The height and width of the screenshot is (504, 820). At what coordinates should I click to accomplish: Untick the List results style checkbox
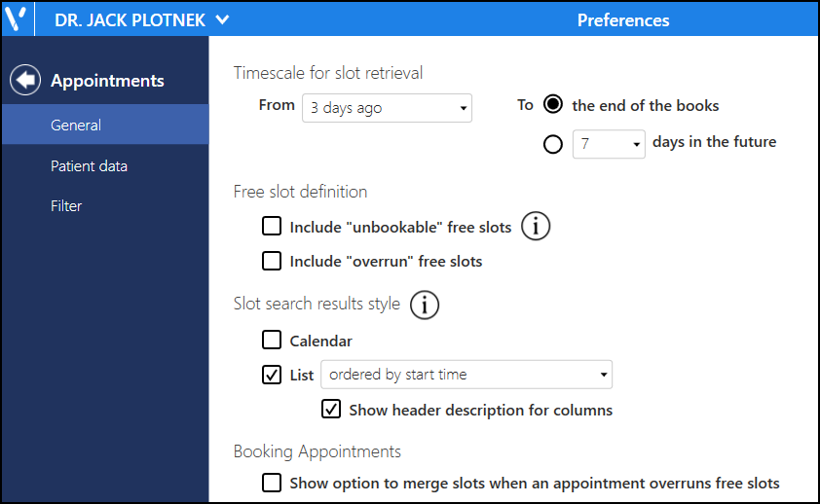[x=272, y=375]
